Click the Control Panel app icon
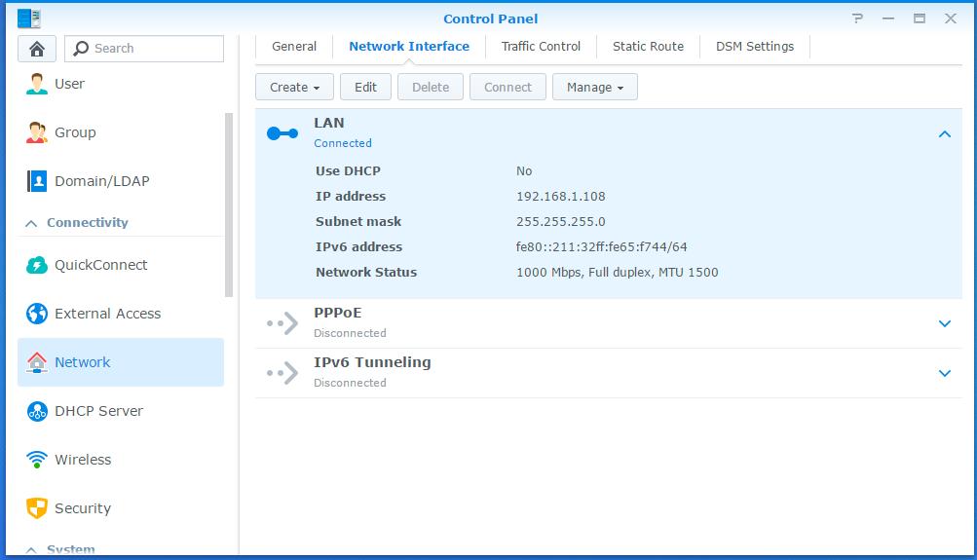Screen dimensions: 977x560 (x=28, y=19)
